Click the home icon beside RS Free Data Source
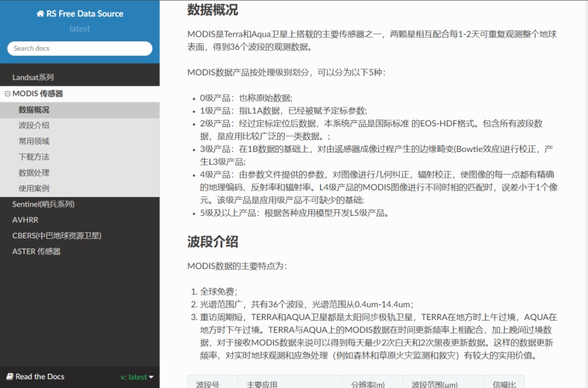Screen dimensions: 588x388 [x=40, y=14]
